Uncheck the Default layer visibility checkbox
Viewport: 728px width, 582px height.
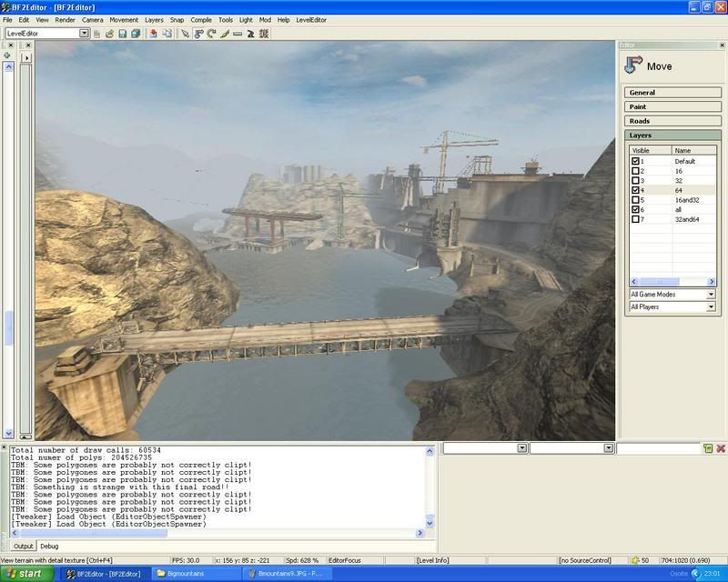click(635, 161)
